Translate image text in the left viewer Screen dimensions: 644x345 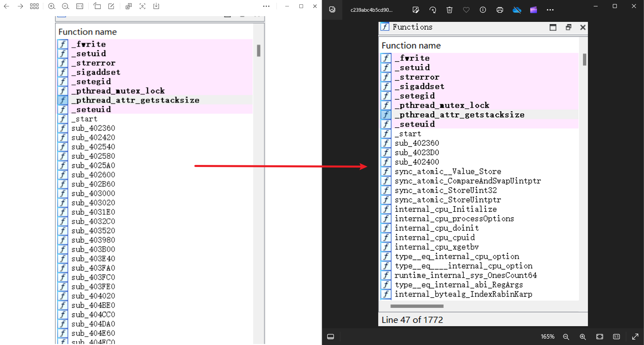click(x=129, y=6)
